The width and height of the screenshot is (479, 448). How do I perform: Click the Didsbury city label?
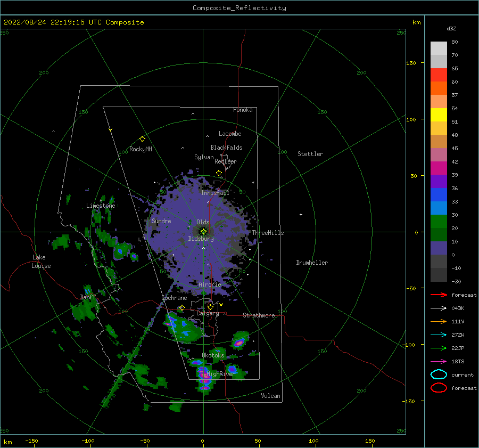point(201,239)
